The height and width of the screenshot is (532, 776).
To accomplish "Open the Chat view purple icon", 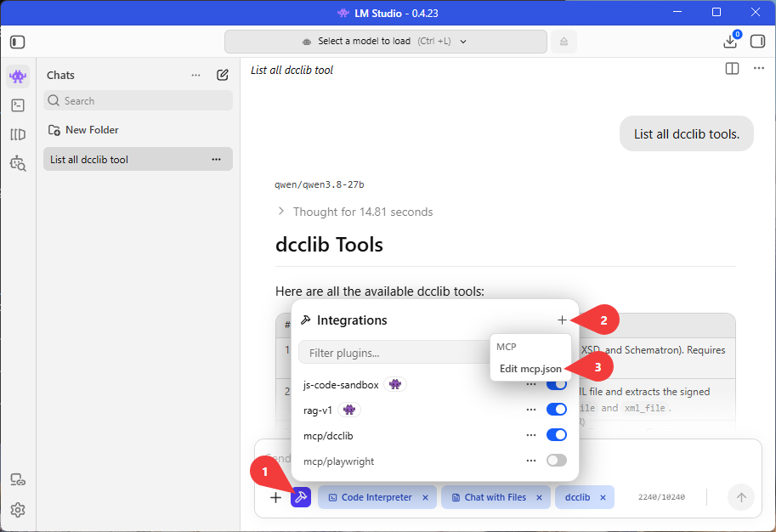I will [x=18, y=76].
